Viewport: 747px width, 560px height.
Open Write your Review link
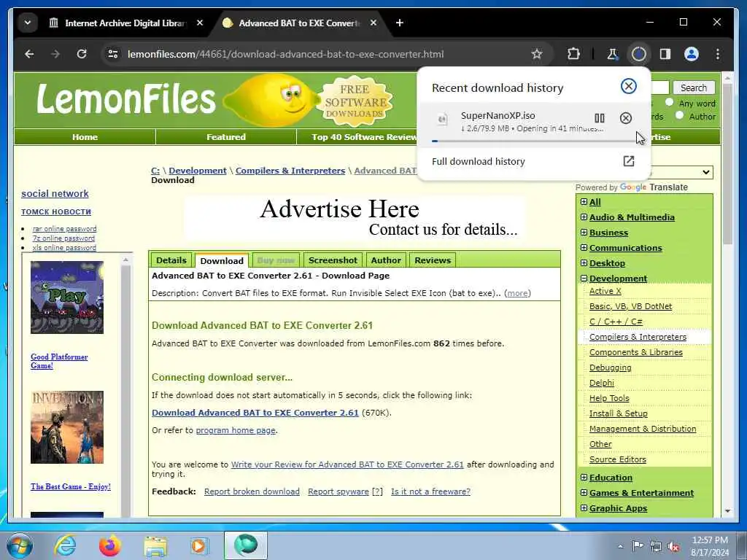click(x=347, y=464)
